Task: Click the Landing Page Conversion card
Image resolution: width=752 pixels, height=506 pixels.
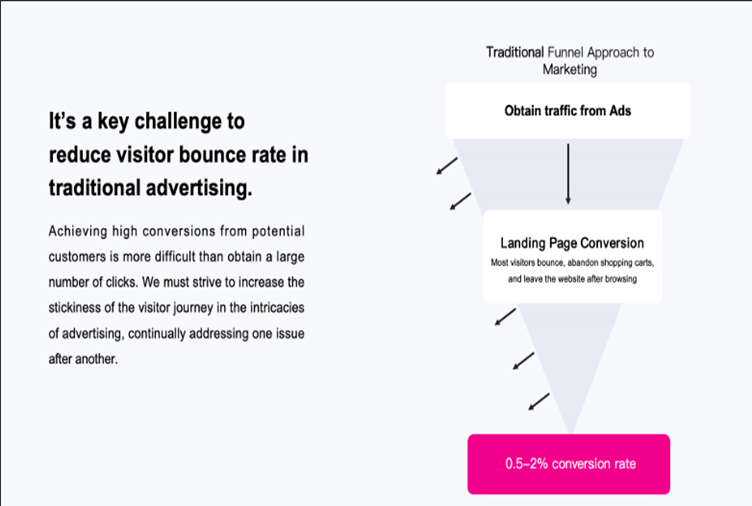Action: 573,257
